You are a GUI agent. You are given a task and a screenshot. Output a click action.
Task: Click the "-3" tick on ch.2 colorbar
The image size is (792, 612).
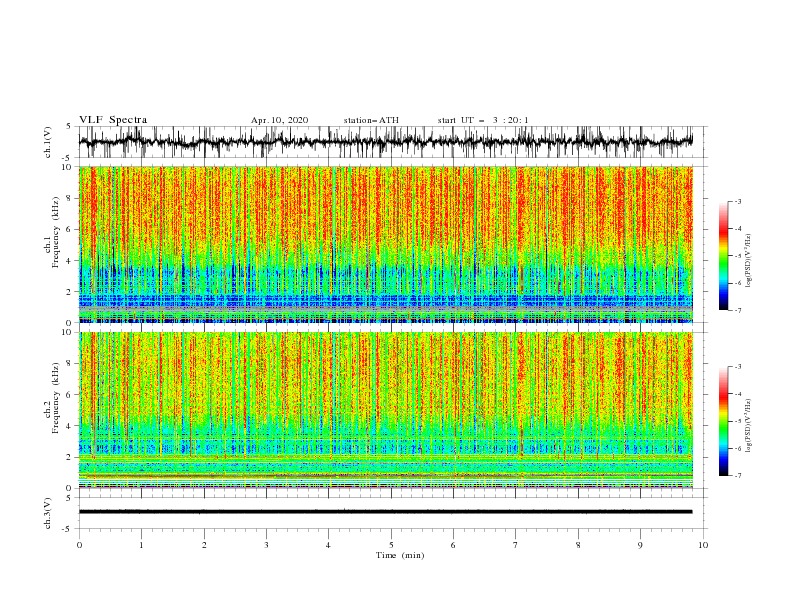point(738,367)
